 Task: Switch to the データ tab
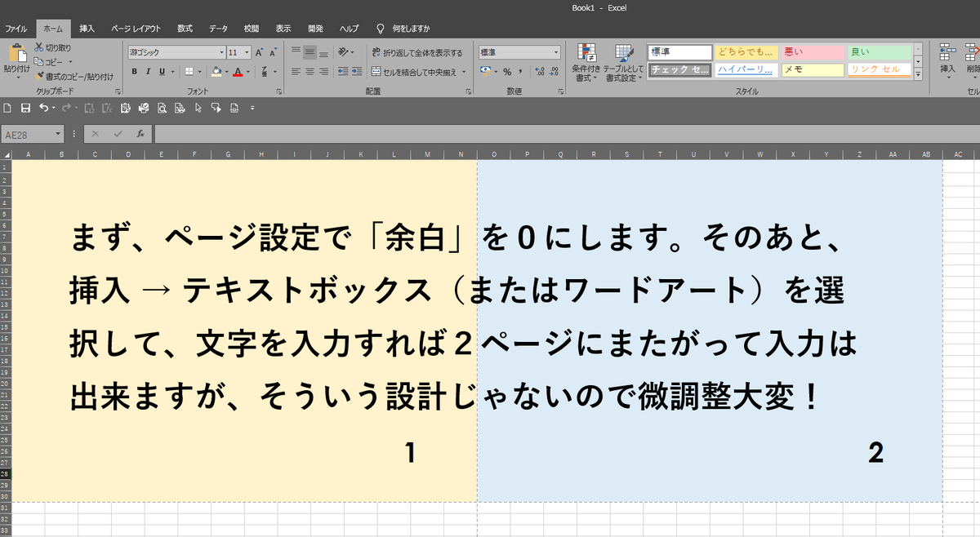coord(218,29)
